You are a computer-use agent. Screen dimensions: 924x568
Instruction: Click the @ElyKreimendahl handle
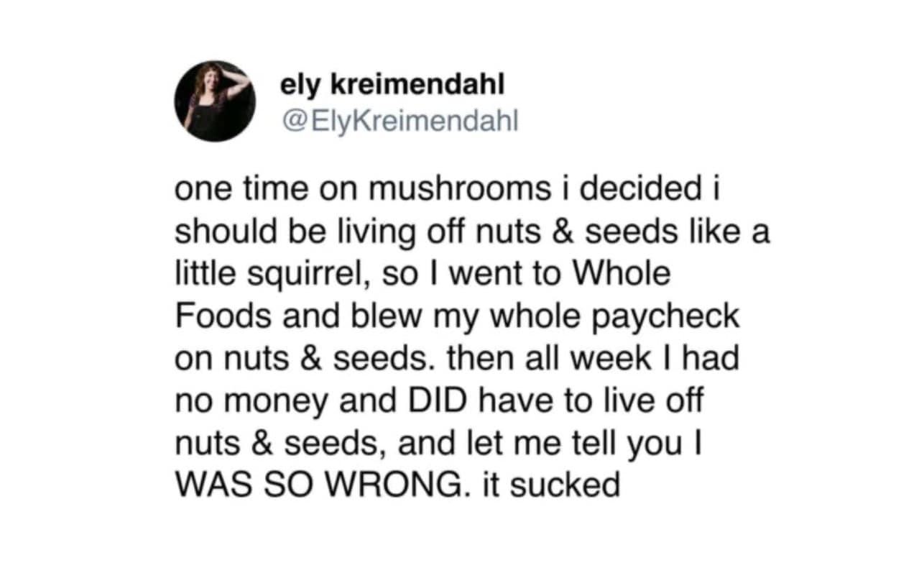coord(399,120)
